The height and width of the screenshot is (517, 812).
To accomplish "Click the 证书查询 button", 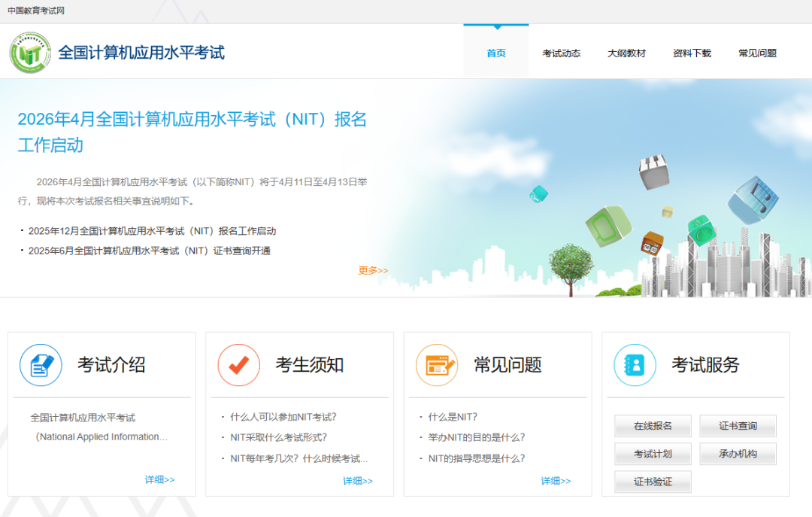I will point(738,426).
